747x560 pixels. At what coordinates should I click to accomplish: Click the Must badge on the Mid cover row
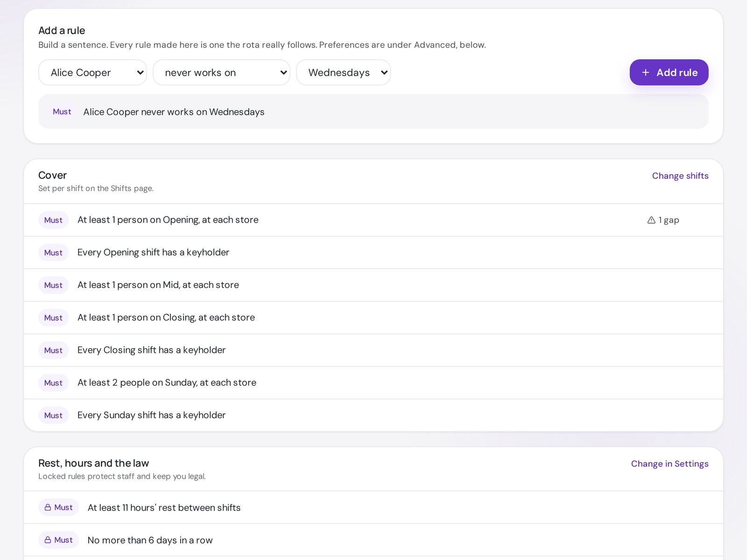pyautogui.click(x=53, y=285)
